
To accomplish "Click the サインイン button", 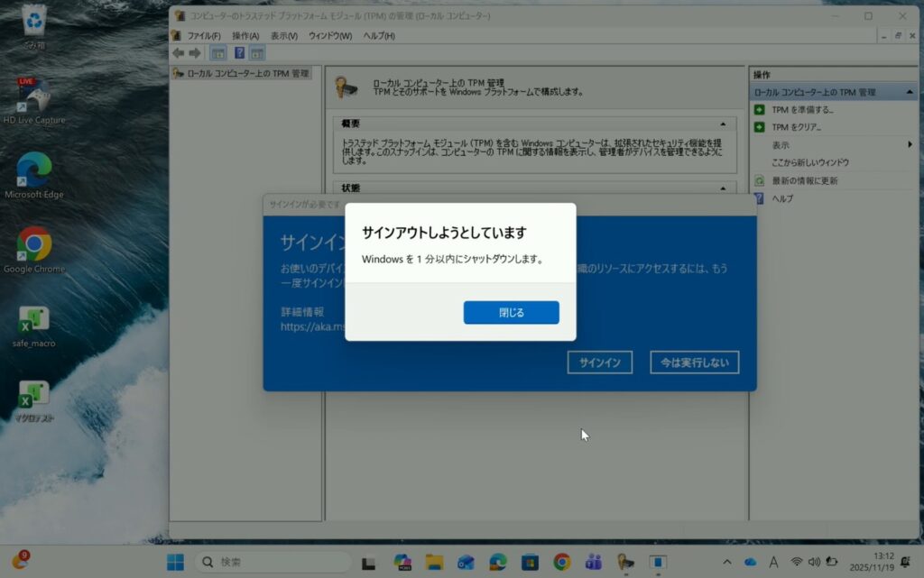I will [599, 362].
